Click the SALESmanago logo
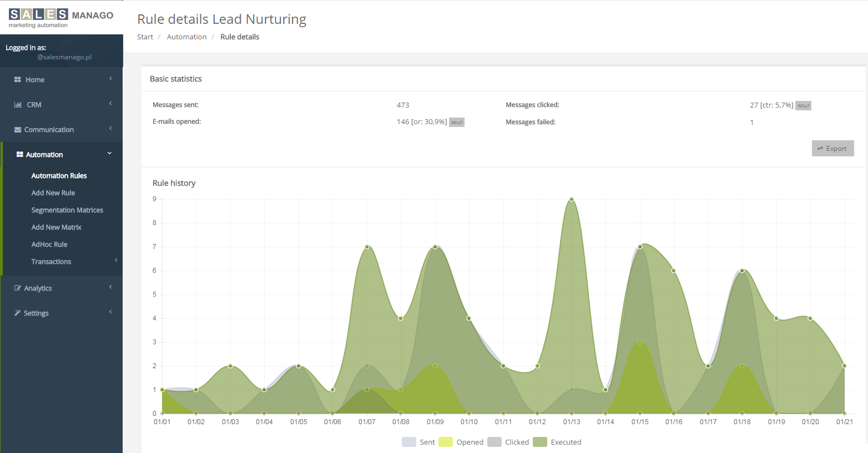Viewport: 868px width, 453px height. [x=61, y=18]
